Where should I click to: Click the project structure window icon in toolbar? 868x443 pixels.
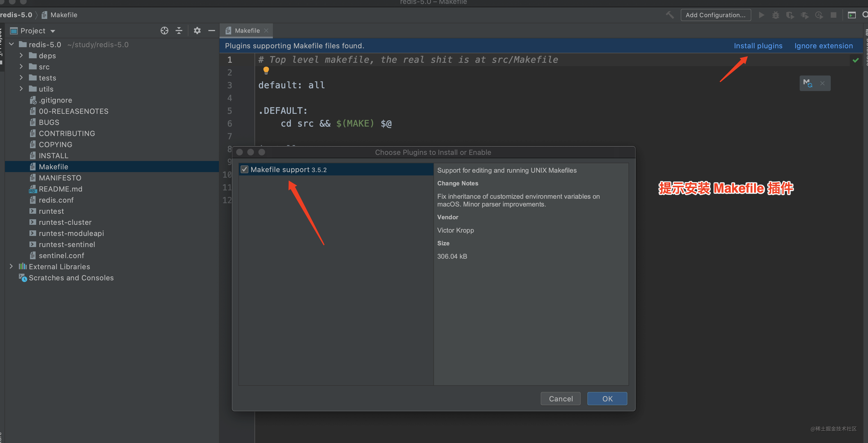click(851, 15)
